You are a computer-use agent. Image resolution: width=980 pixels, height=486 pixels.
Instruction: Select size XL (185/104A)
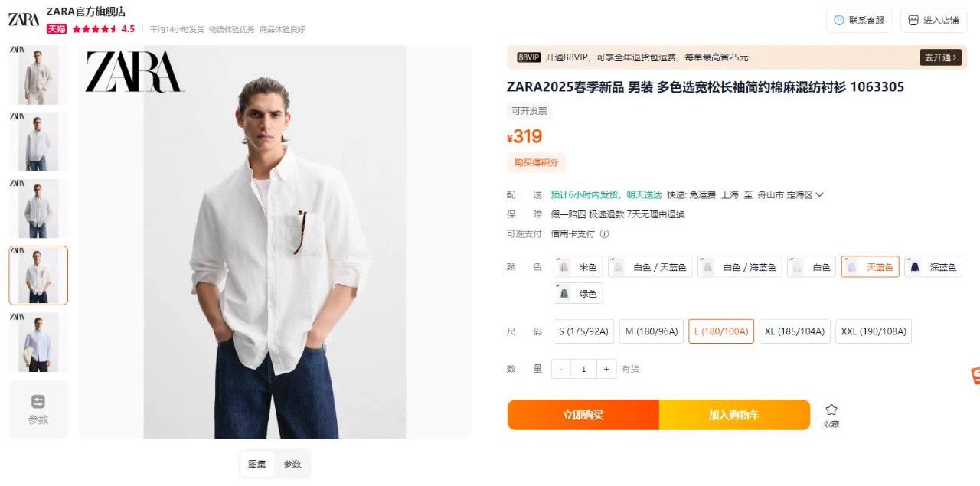pyautogui.click(x=795, y=331)
